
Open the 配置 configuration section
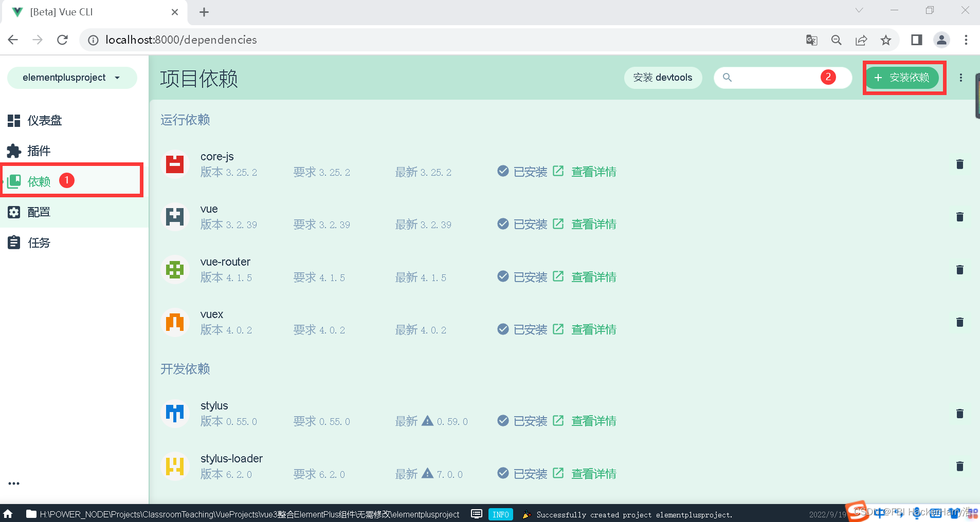39,212
